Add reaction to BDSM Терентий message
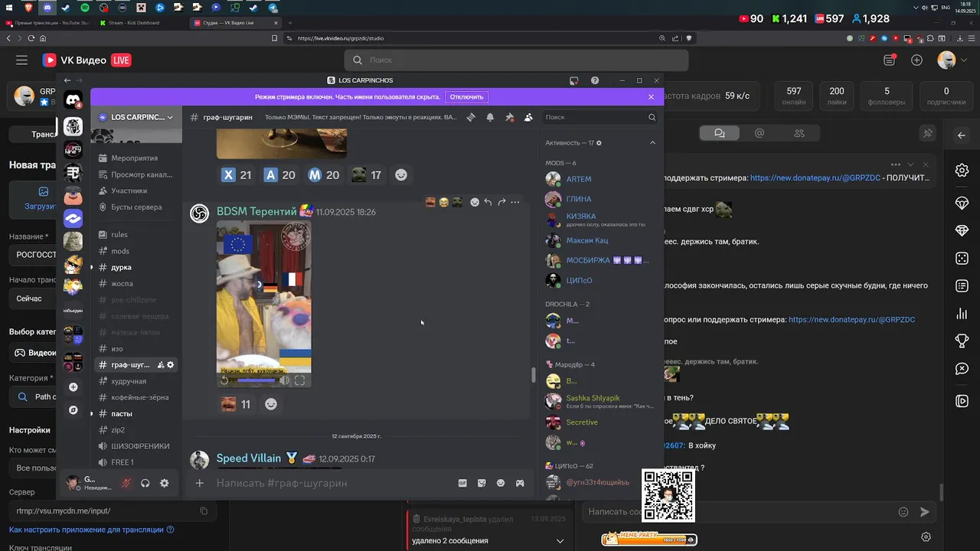This screenshot has width=980, height=551. click(x=475, y=202)
